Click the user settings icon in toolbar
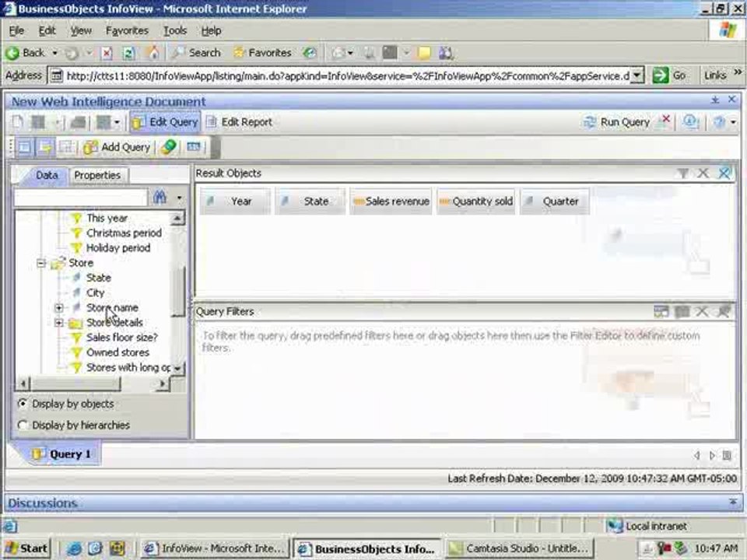 690,122
